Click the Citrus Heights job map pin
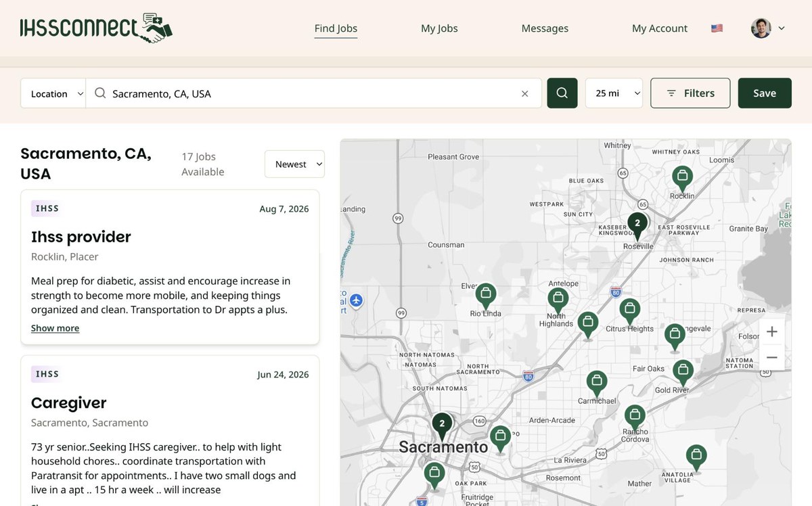The image size is (812, 506). tap(629, 311)
